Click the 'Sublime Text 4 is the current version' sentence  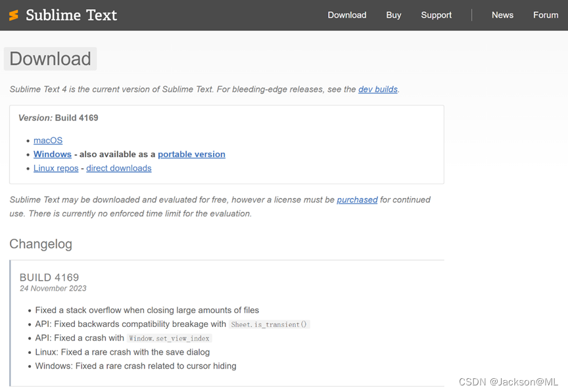pyautogui.click(x=204, y=89)
